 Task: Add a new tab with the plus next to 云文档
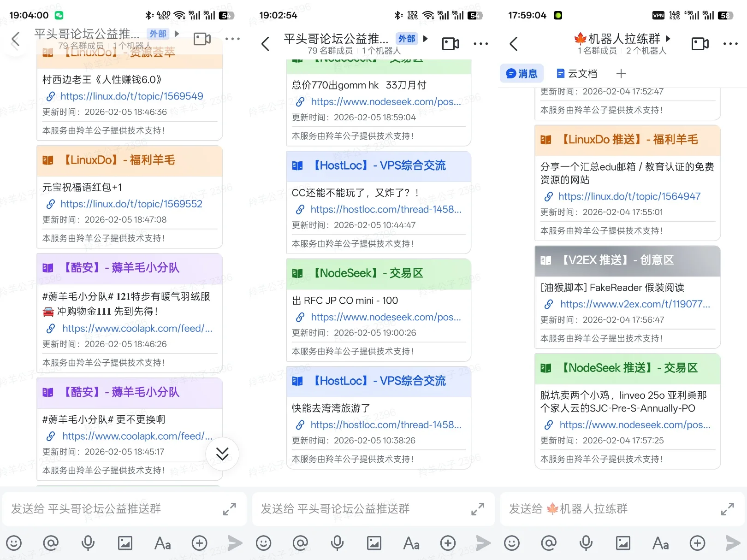click(x=621, y=74)
